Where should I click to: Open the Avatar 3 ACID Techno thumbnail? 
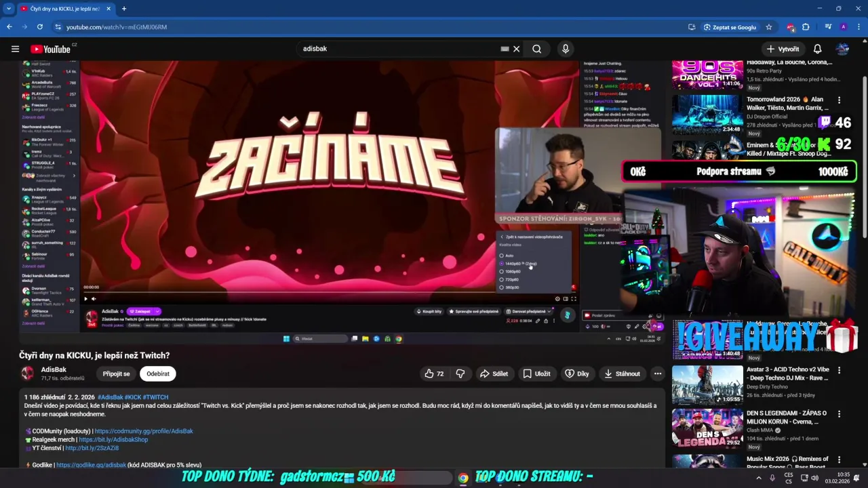coord(707,385)
